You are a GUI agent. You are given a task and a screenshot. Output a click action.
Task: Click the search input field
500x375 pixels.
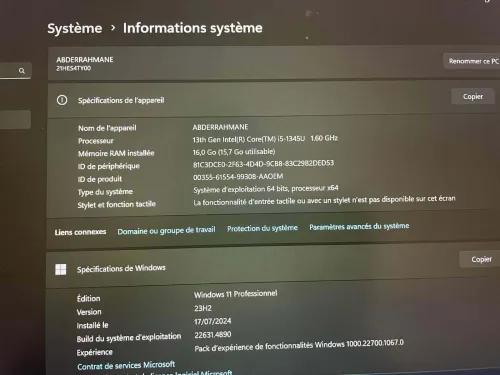[x=15, y=71]
